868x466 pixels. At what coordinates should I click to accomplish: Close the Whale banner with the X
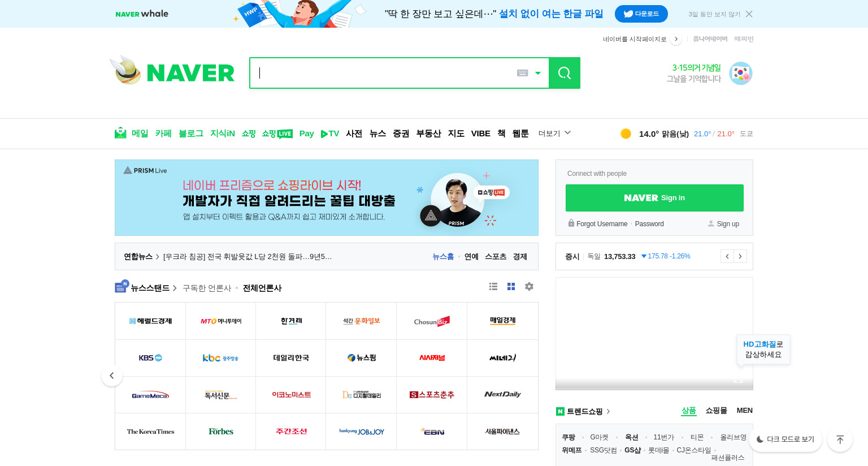[749, 14]
